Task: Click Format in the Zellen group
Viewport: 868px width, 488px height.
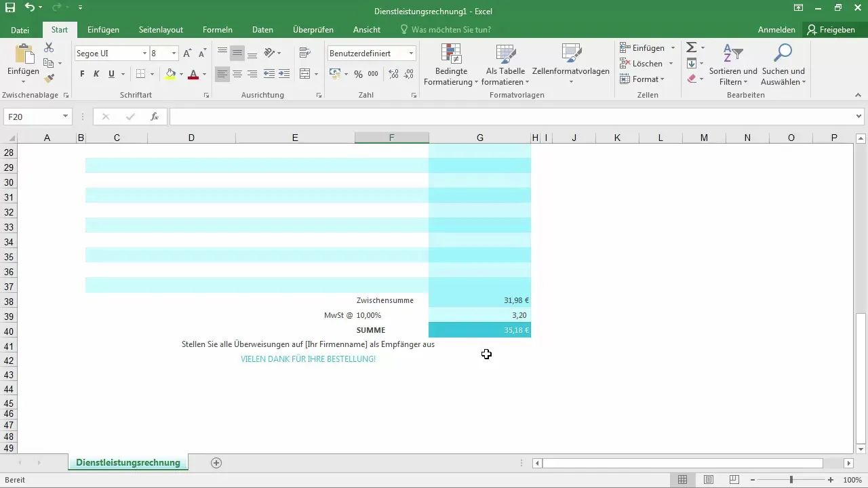Action: 642,79
